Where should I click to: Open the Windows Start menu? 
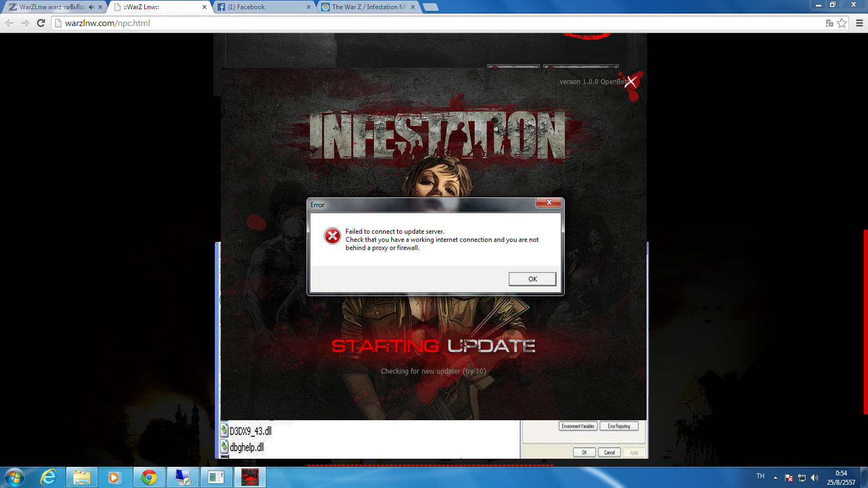pos(15,478)
